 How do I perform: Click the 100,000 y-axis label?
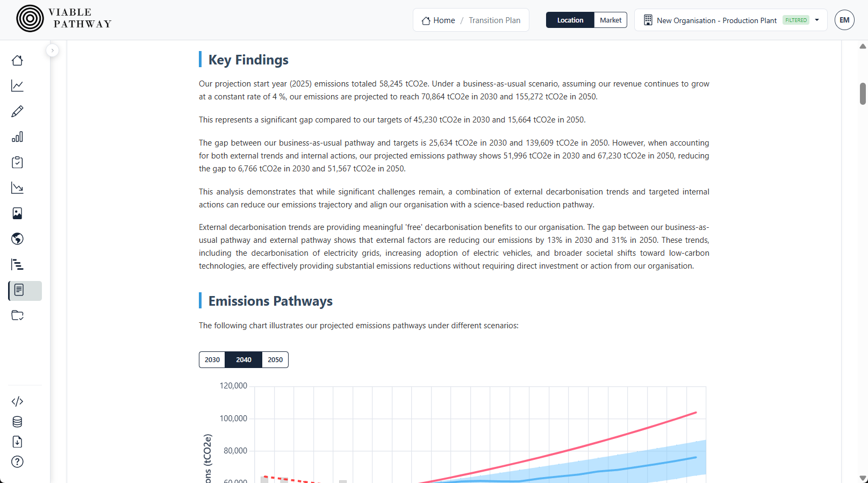pos(233,419)
